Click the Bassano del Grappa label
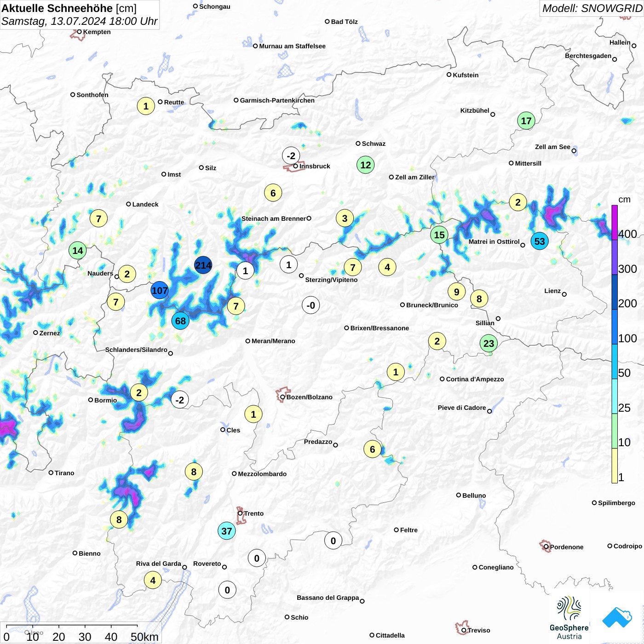Viewport: 644px width, 644px height. (328, 598)
